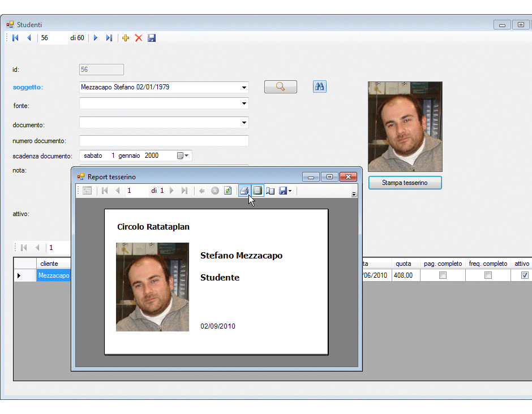Open toolbar overflow options in Report tesserino

[x=354, y=195]
